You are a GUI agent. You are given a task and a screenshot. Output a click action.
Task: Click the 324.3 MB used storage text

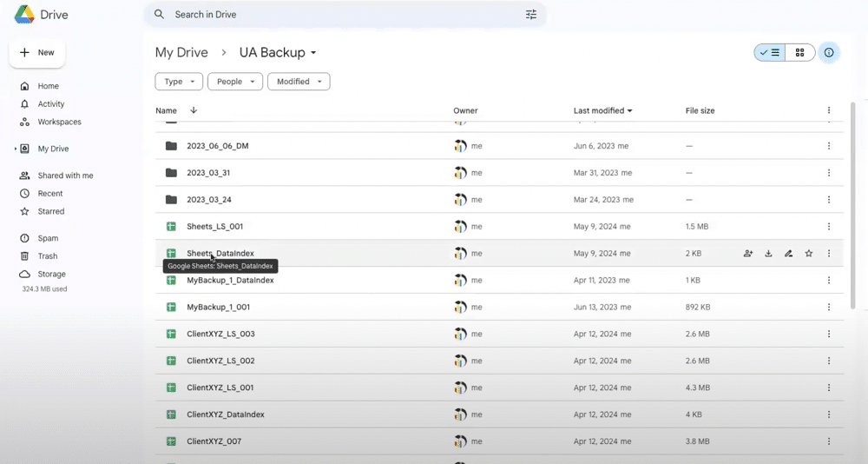pos(44,288)
